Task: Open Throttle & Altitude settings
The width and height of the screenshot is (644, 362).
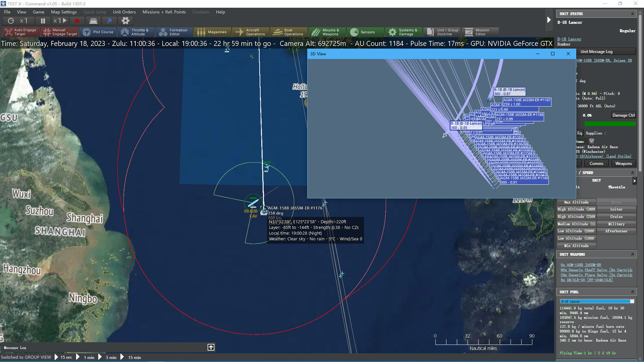Action: pyautogui.click(x=136, y=32)
